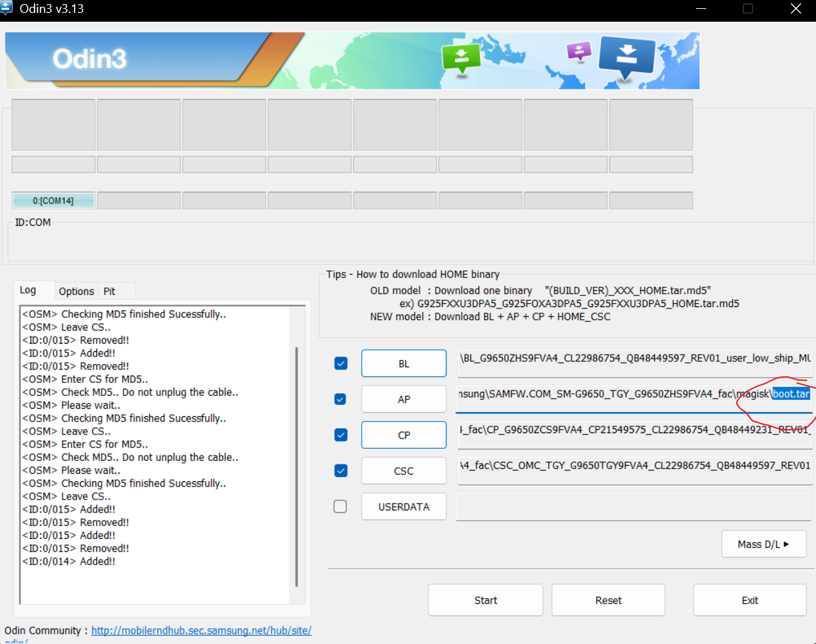This screenshot has width=816, height=644.
Task: Open the Mass D/L dropdown button
Action: (764, 544)
